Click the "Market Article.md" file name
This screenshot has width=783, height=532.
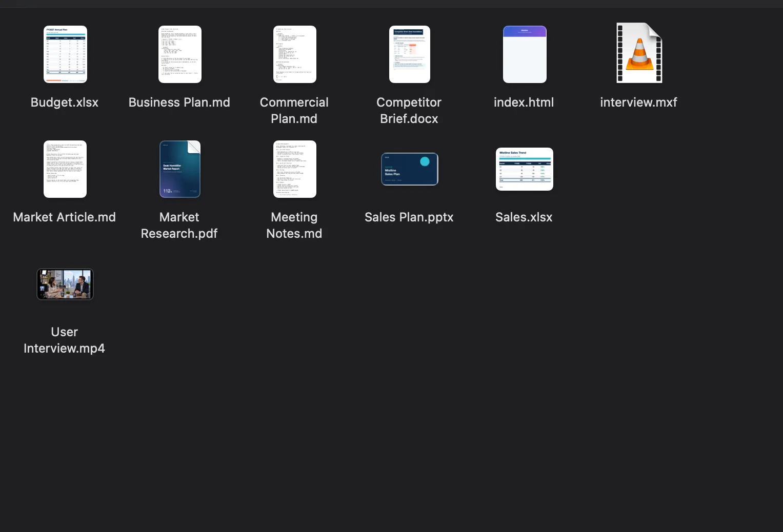click(x=65, y=217)
